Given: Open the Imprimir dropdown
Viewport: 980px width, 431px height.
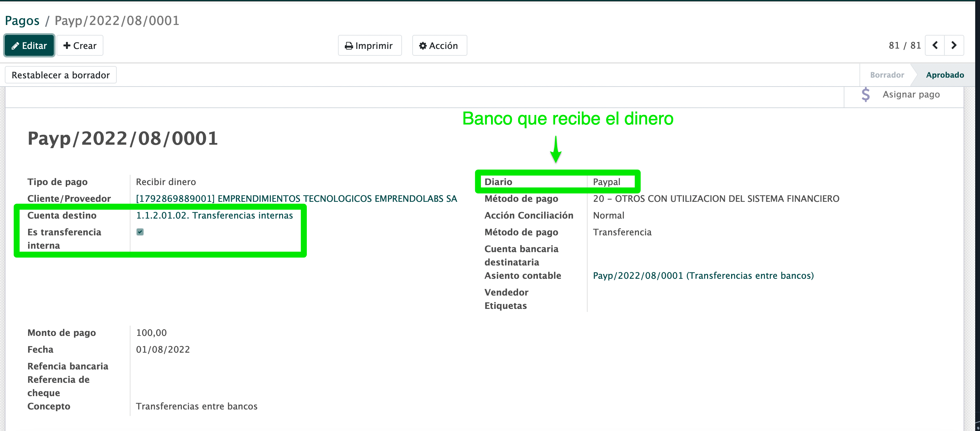Looking at the screenshot, I should pyautogui.click(x=369, y=45).
